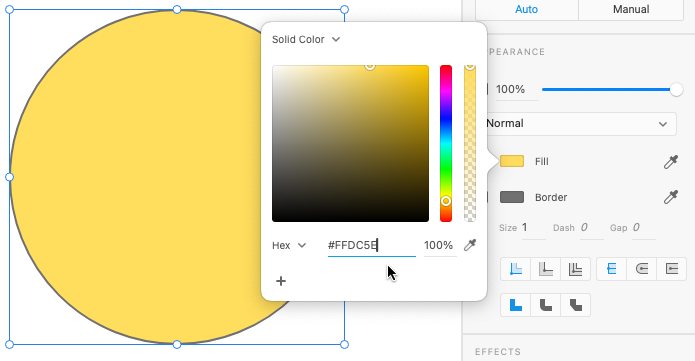
Task: Open the Hex color mode dropdown
Action: (x=289, y=245)
